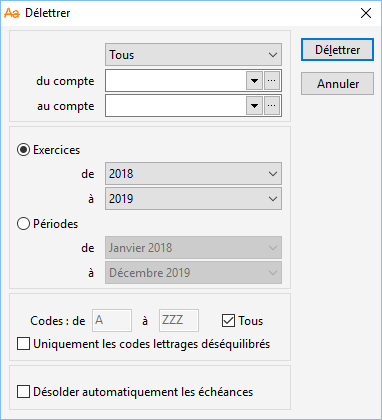Click the Codes 'de' field showing A

[112, 320]
